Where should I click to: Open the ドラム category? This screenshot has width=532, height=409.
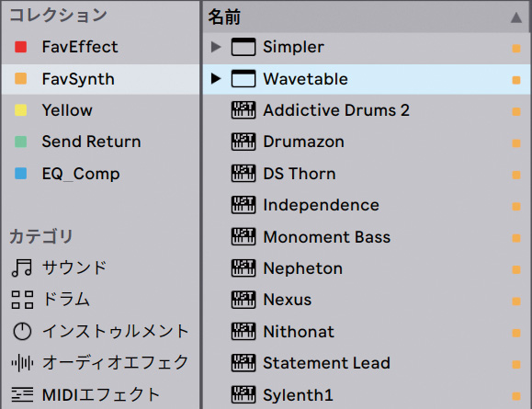pyautogui.click(x=100, y=300)
